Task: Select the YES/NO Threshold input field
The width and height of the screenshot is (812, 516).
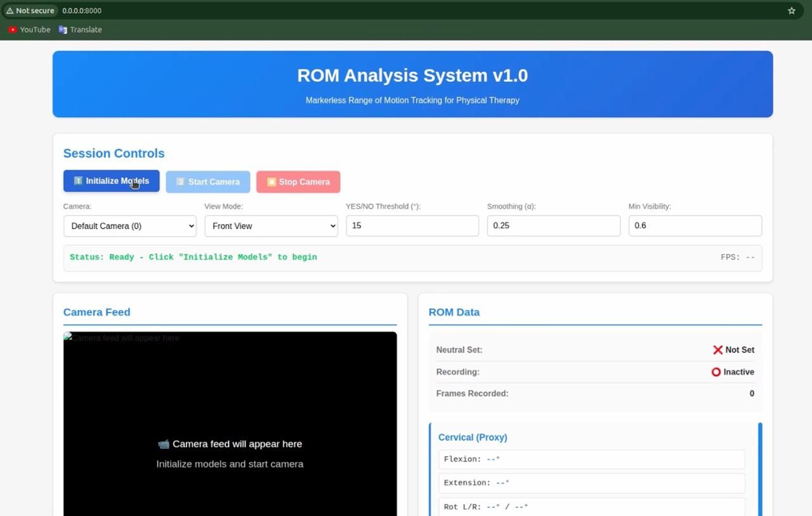Action: coord(412,226)
